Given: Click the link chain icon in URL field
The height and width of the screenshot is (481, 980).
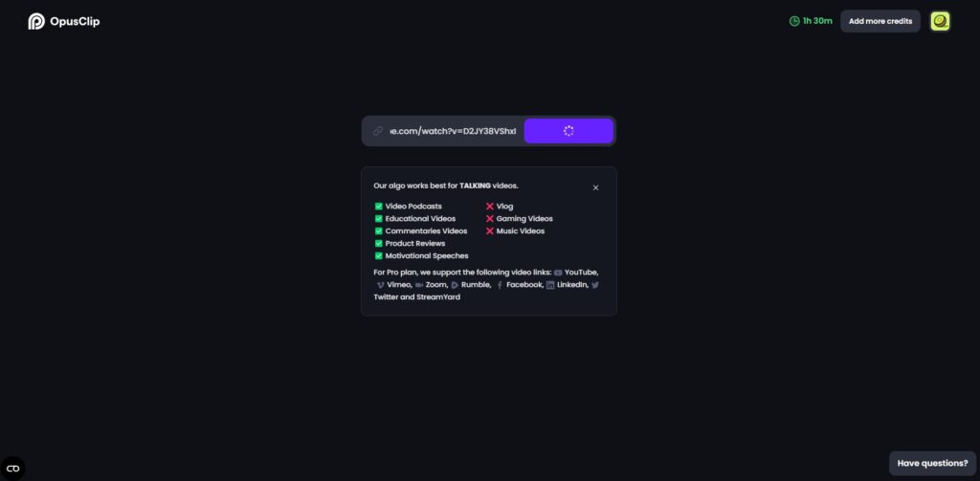Looking at the screenshot, I should pyautogui.click(x=377, y=131).
